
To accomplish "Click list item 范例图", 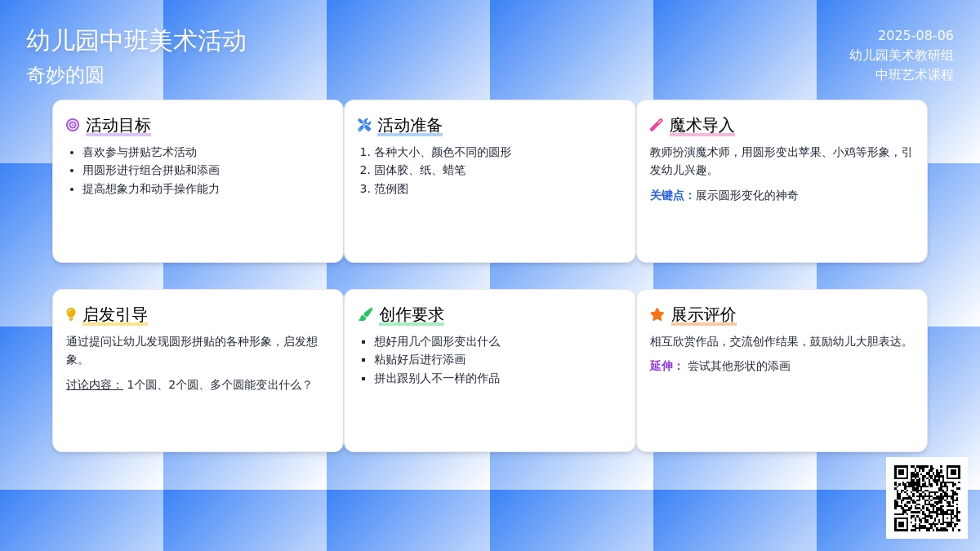I will pyautogui.click(x=391, y=189).
